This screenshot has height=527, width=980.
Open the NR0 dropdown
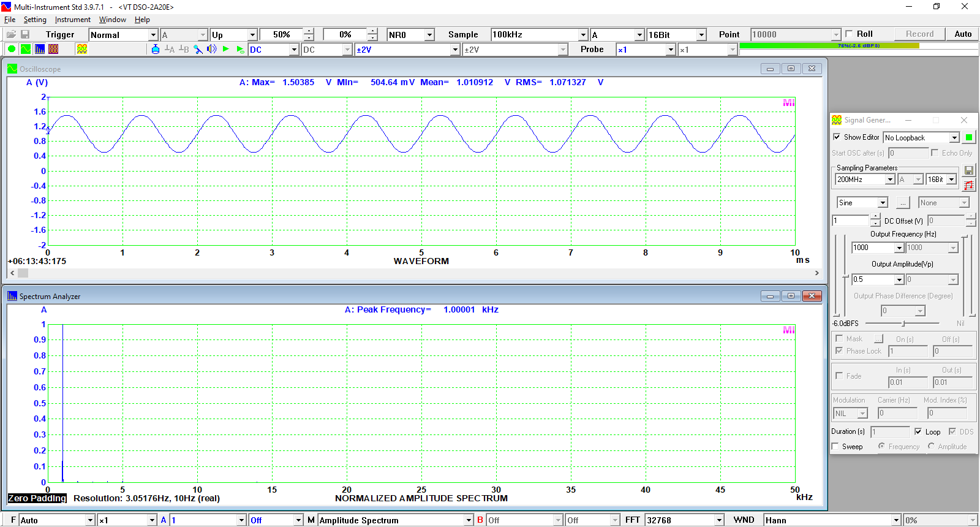(x=410, y=35)
